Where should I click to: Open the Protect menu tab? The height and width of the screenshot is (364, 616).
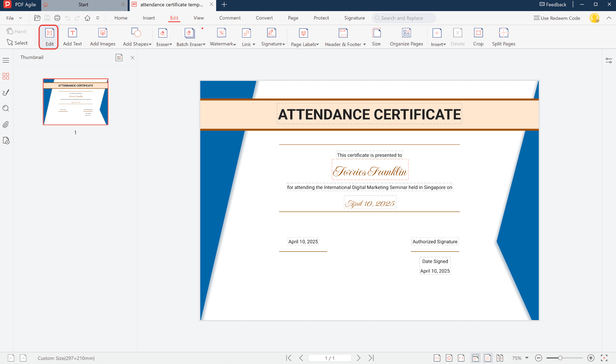321,18
